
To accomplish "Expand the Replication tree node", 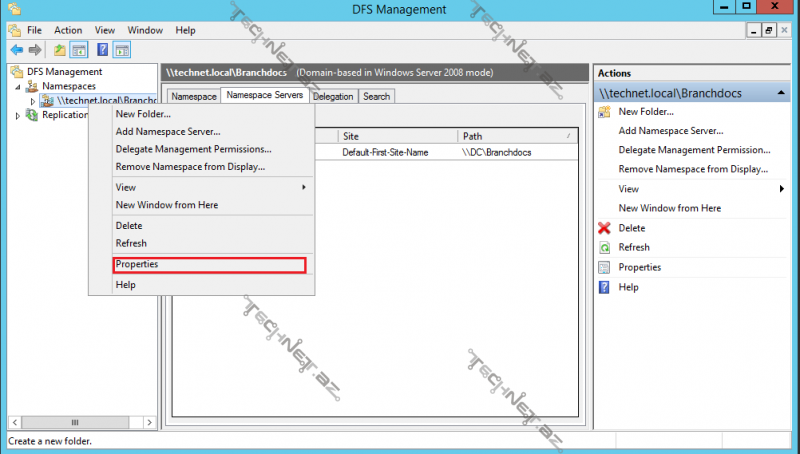I will 18,115.
